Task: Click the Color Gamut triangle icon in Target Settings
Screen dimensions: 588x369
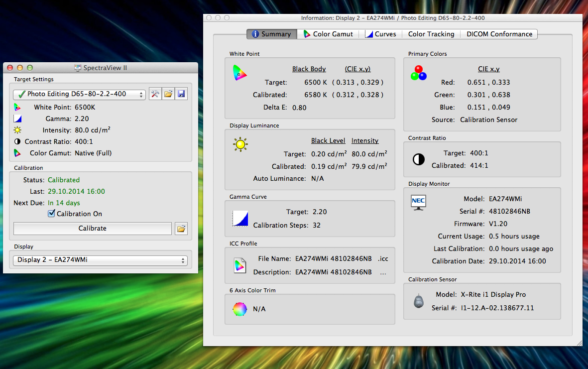Action: (17, 153)
